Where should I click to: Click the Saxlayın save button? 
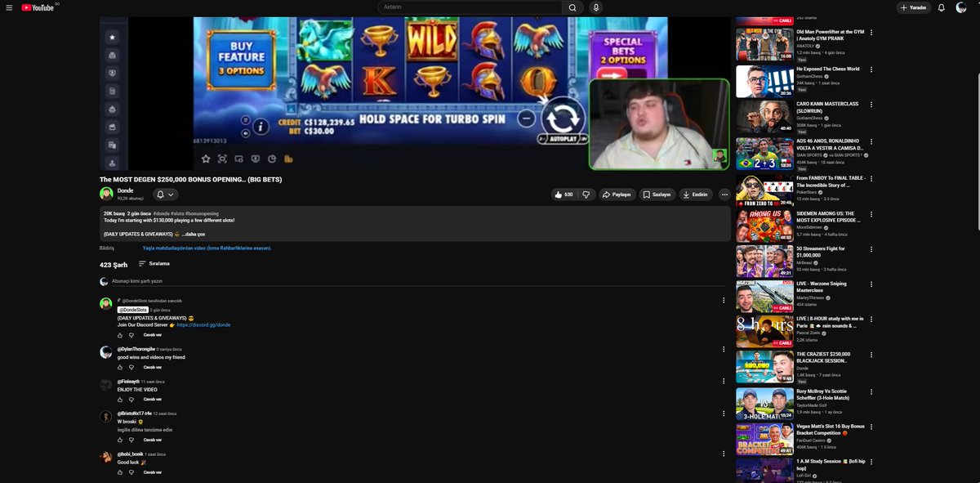(657, 195)
